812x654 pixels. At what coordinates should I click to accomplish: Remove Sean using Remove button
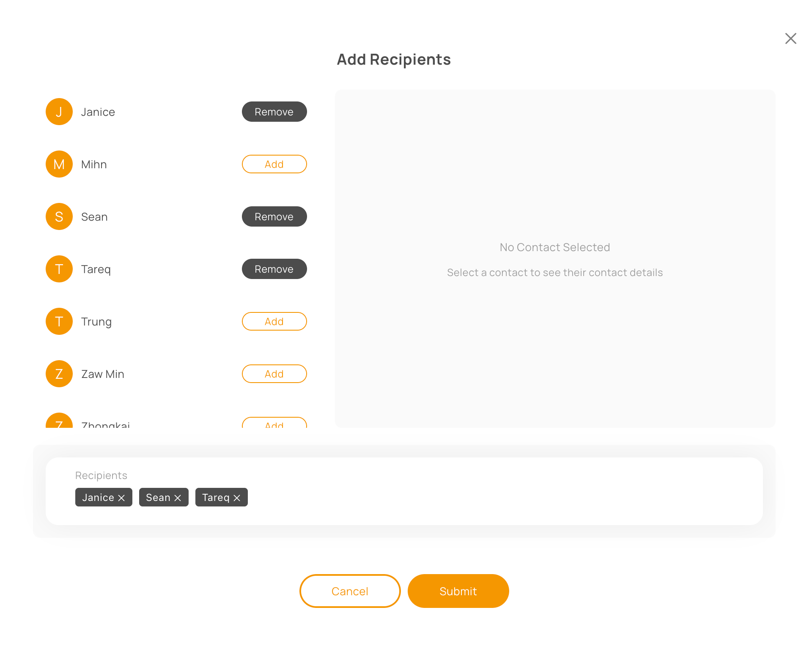[274, 216]
